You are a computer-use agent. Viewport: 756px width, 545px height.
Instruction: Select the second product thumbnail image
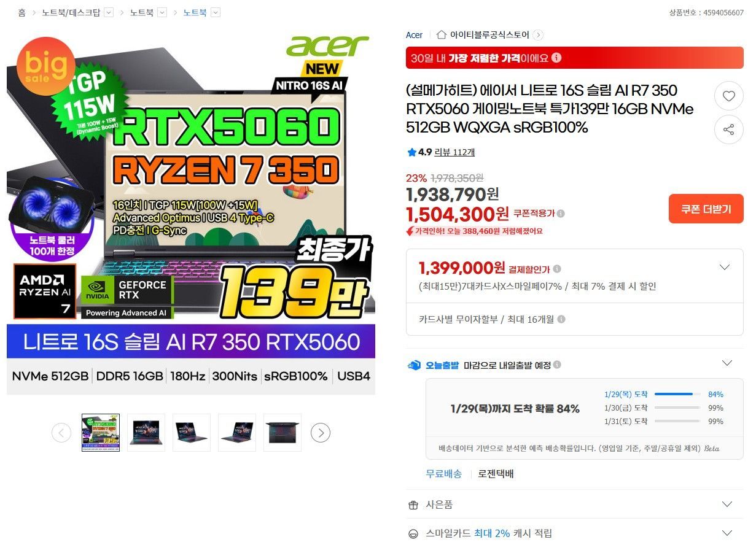tap(146, 433)
